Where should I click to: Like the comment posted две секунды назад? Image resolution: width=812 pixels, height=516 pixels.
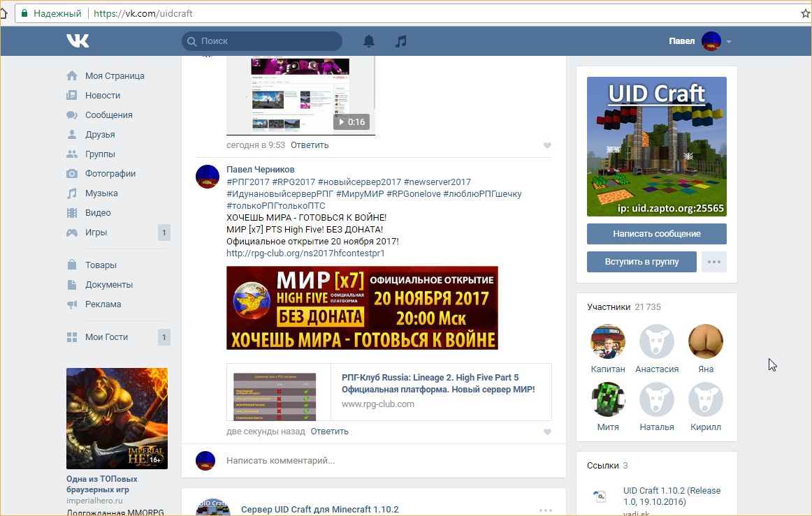coord(547,432)
